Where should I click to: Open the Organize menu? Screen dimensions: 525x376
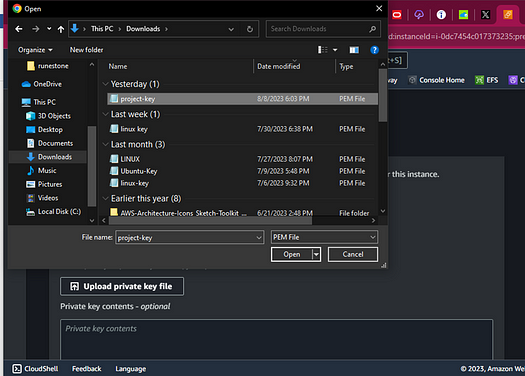(x=35, y=50)
